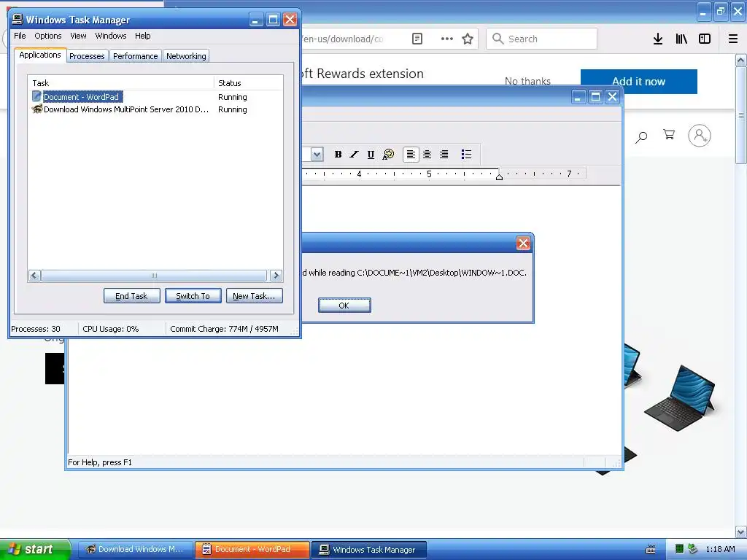This screenshot has height=560, width=747.
Task: Click the browser page scroll up arrow
Action: tap(741, 60)
